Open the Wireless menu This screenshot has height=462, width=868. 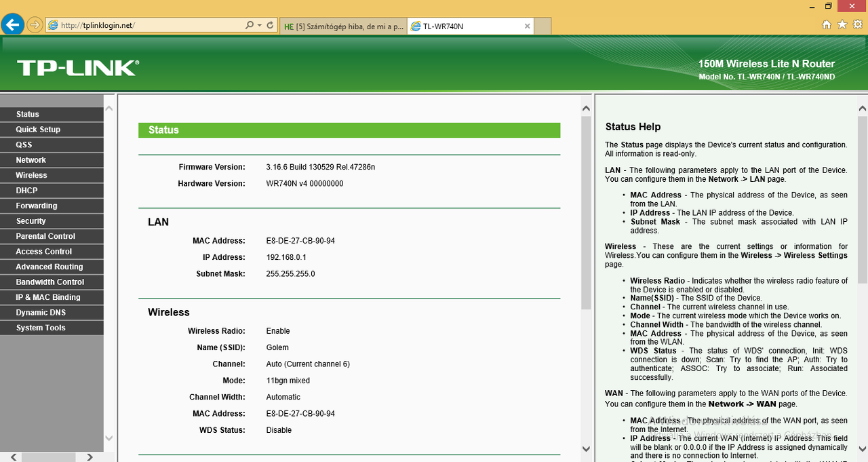[x=52, y=175]
